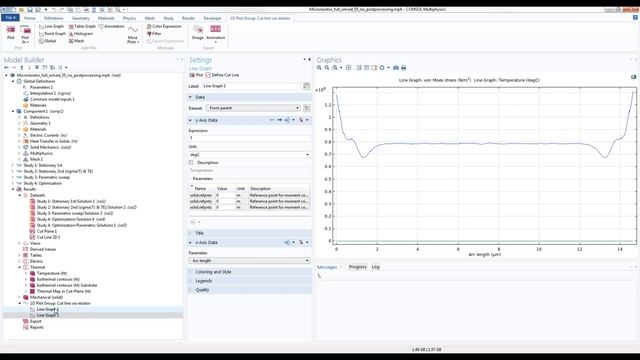Add a Global plot from the ribbon
The width and height of the screenshot is (640, 360).
pos(47,41)
